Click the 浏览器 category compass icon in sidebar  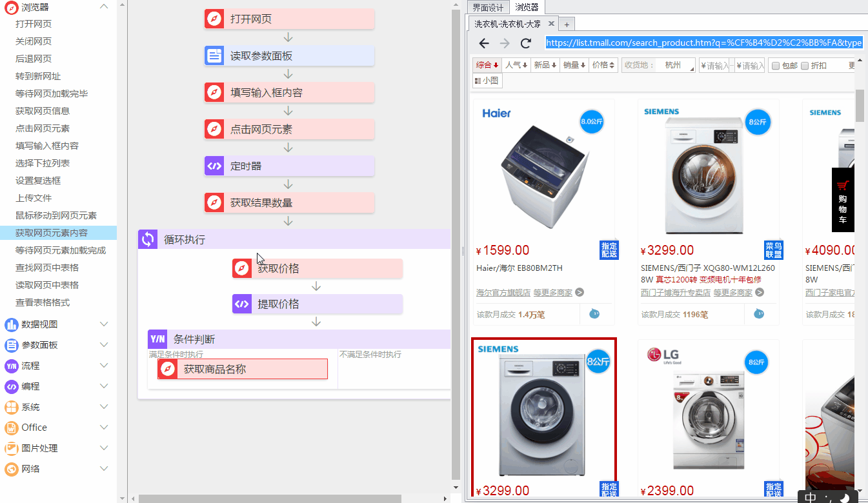tap(11, 7)
